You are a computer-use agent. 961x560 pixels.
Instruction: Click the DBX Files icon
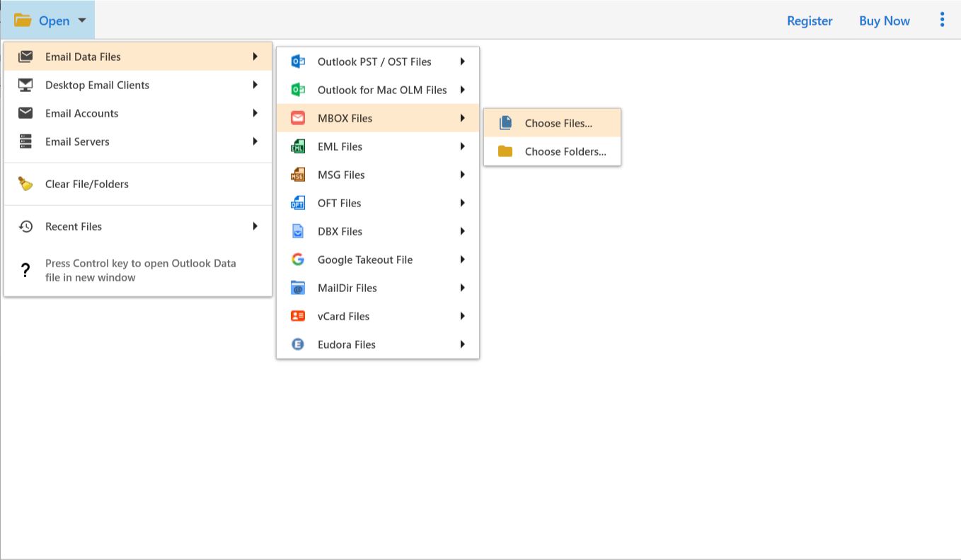pyautogui.click(x=298, y=231)
